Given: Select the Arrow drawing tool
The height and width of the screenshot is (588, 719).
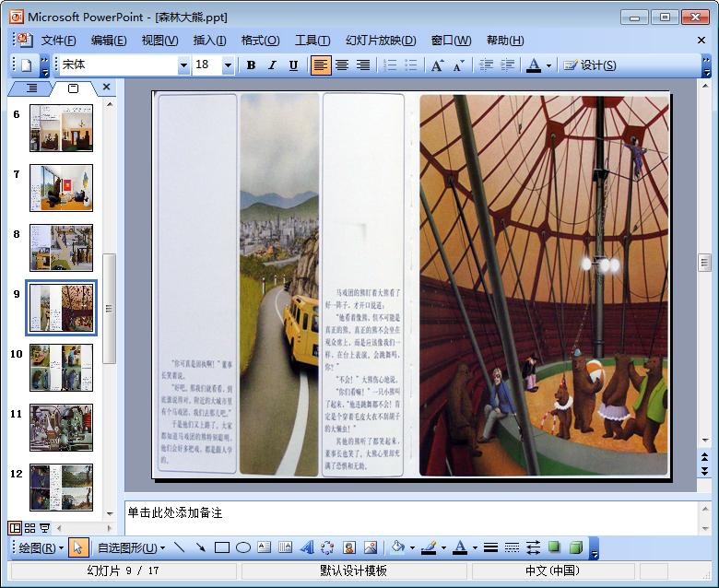Looking at the screenshot, I should click(x=200, y=547).
